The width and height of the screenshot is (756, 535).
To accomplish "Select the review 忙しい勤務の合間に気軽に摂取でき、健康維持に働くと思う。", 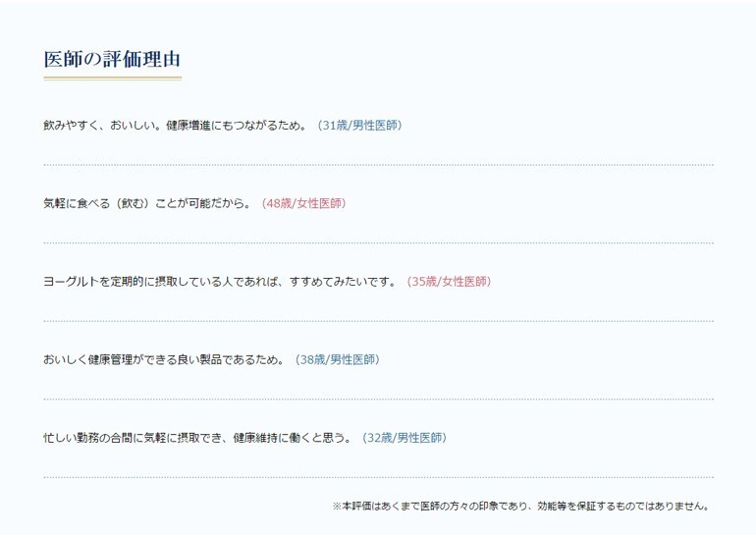I will tap(197, 438).
